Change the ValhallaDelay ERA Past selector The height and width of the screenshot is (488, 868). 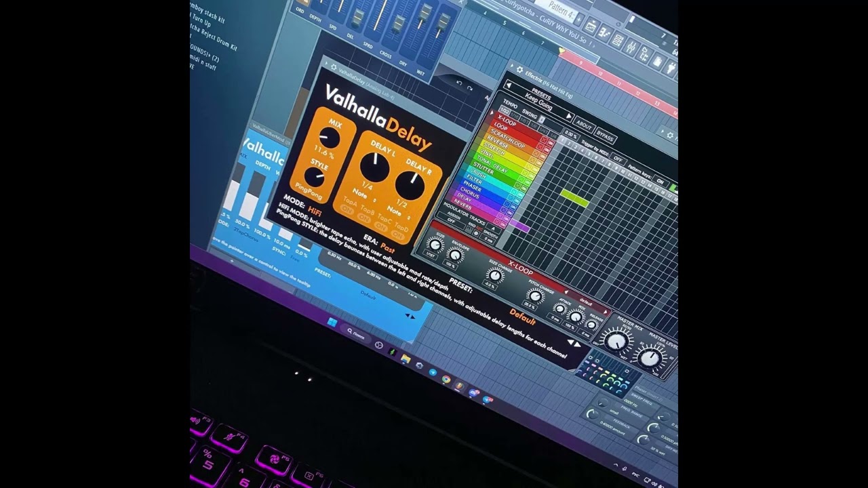pos(388,247)
